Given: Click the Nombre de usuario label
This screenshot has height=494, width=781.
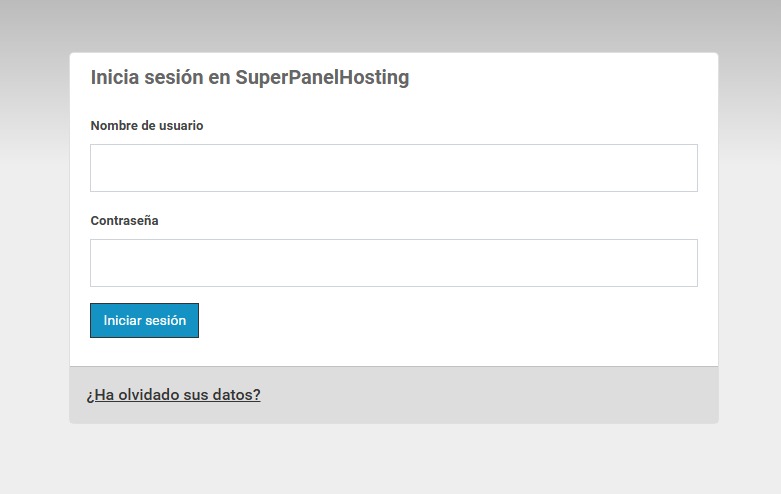Looking at the screenshot, I should pos(147,126).
